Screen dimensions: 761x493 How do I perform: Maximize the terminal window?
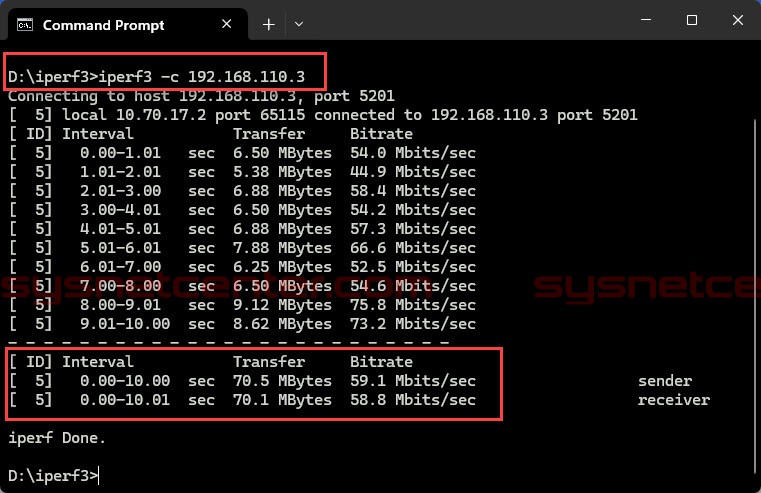[x=692, y=20]
